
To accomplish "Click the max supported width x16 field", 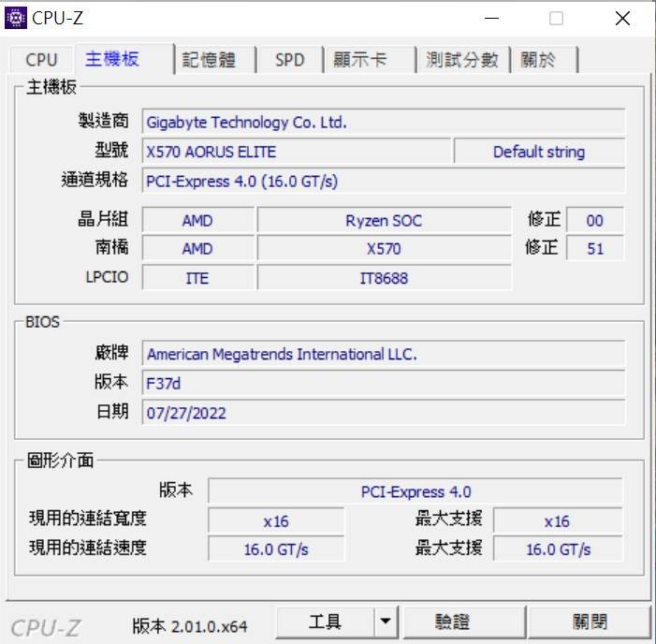I will click(558, 521).
